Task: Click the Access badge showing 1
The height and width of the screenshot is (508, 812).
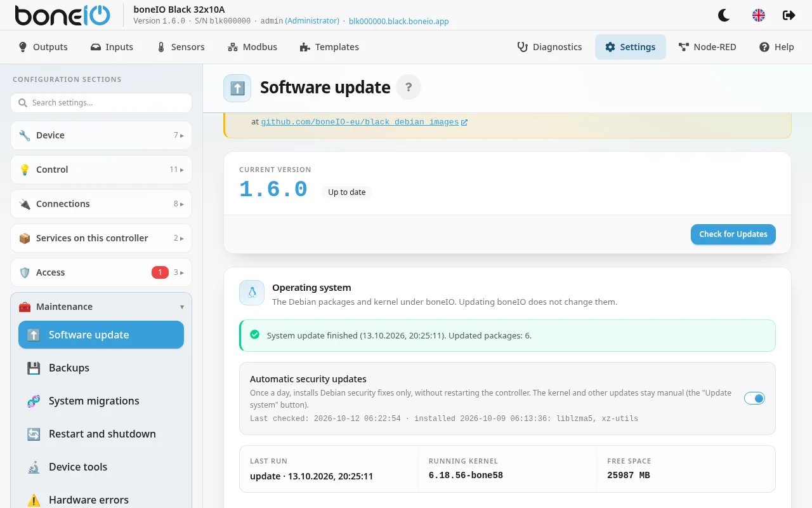Action: coord(160,272)
